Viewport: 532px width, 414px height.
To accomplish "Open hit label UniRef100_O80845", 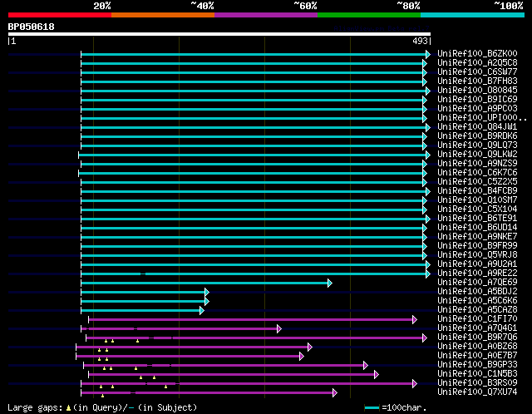I will pos(477,91).
